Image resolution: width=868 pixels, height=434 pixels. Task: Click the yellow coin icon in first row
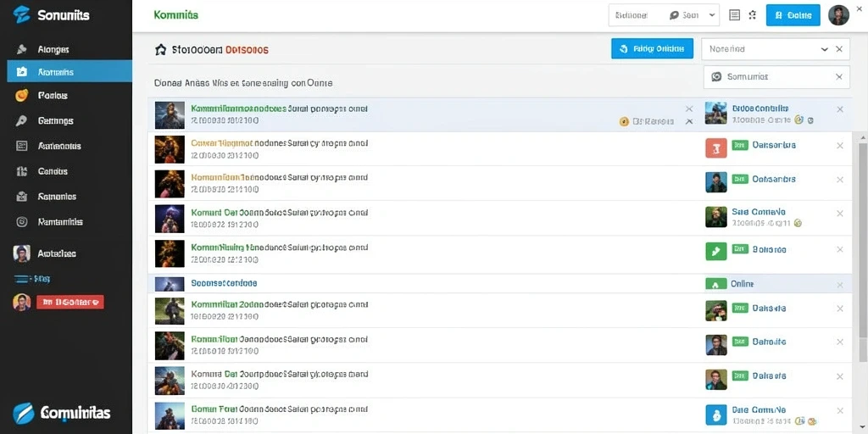click(x=624, y=121)
